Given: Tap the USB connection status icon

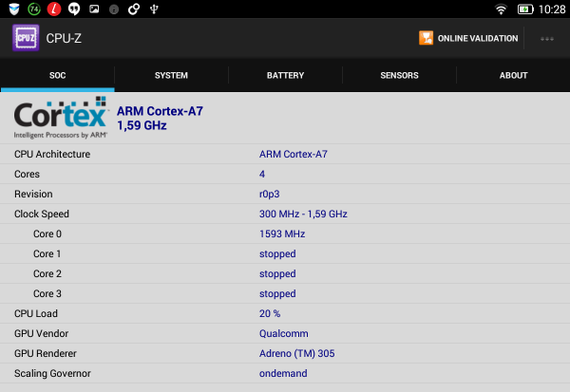Looking at the screenshot, I should [154, 9].
